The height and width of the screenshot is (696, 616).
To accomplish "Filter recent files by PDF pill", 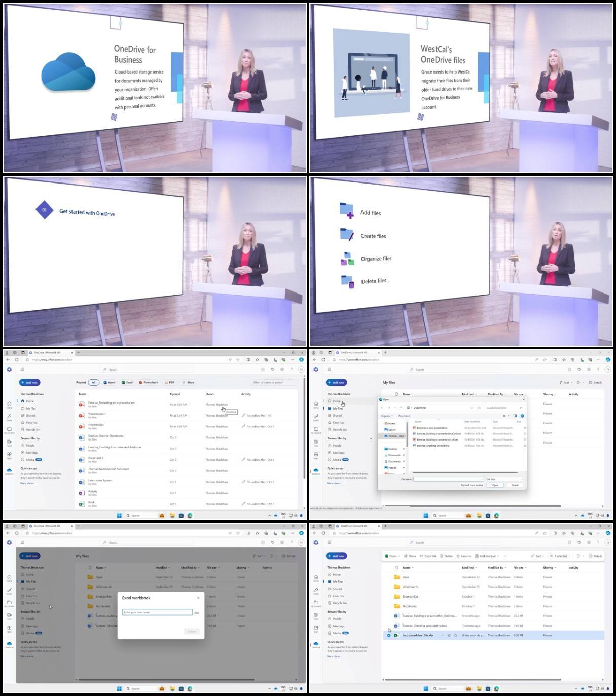I will (x=169, y=383).
